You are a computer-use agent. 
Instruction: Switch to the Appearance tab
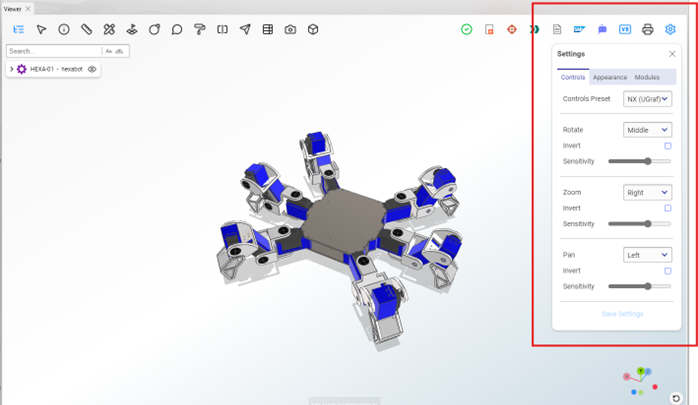(x=610, y=77)
